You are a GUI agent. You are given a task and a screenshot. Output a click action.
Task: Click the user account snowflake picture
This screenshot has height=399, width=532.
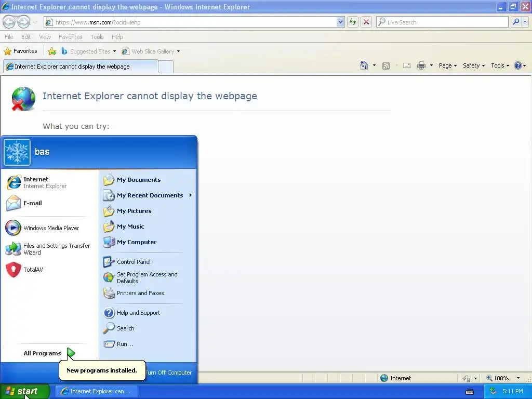(17, 152)
